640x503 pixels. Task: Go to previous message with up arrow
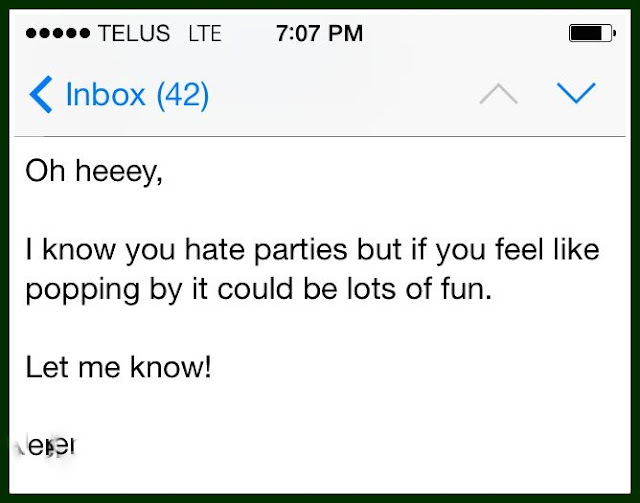(498, 94)
